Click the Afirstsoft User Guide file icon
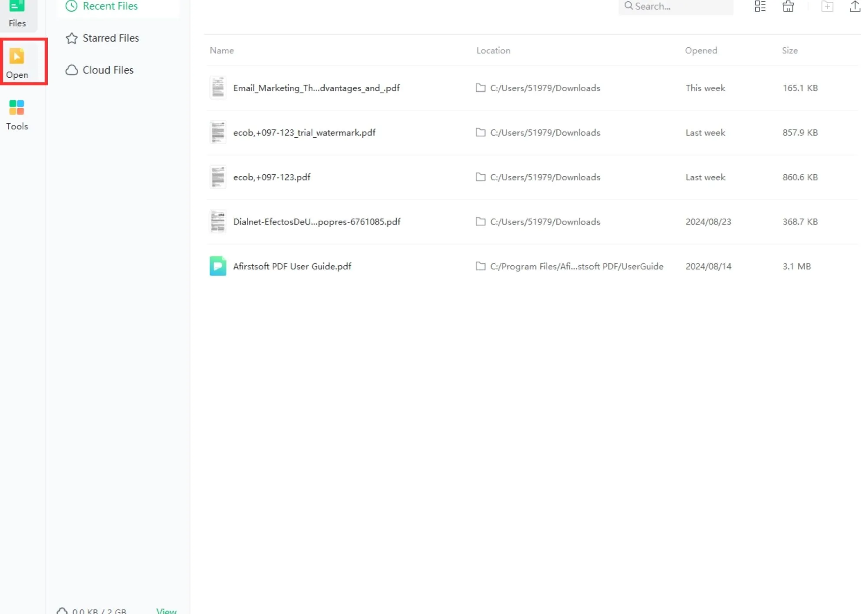The width and height of the screenshot is (868, 614). (218, 266)
